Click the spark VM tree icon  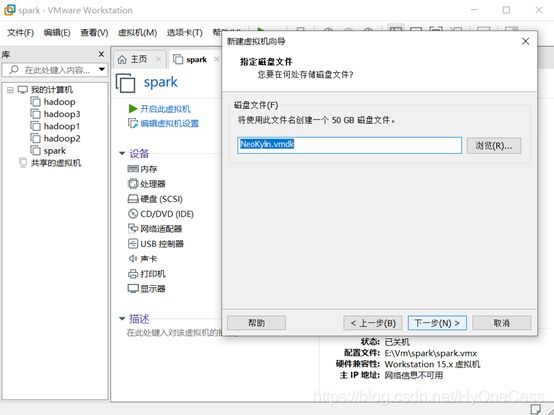click(35, 150)
